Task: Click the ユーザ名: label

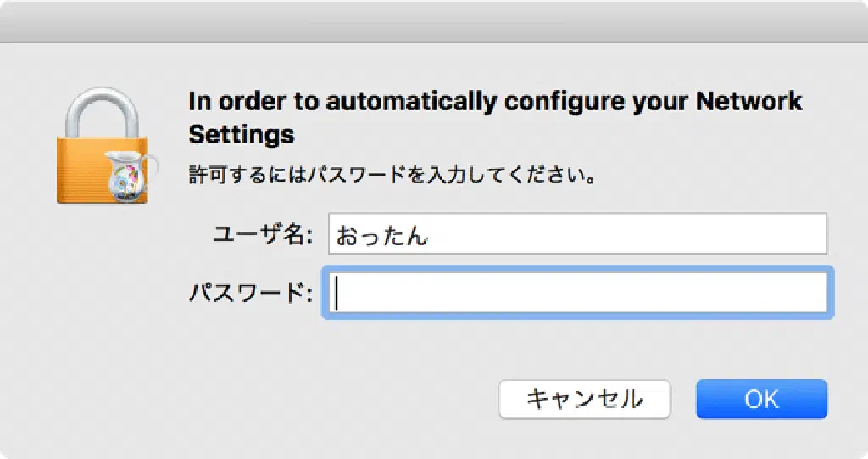Action: click(264, 235)
